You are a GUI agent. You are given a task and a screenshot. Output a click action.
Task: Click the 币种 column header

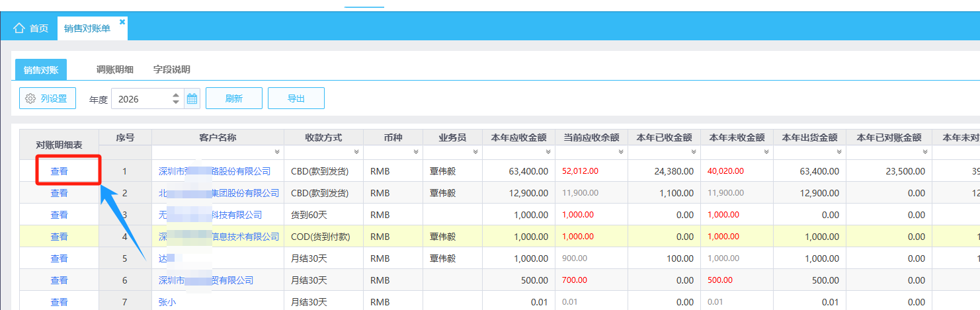393,137
